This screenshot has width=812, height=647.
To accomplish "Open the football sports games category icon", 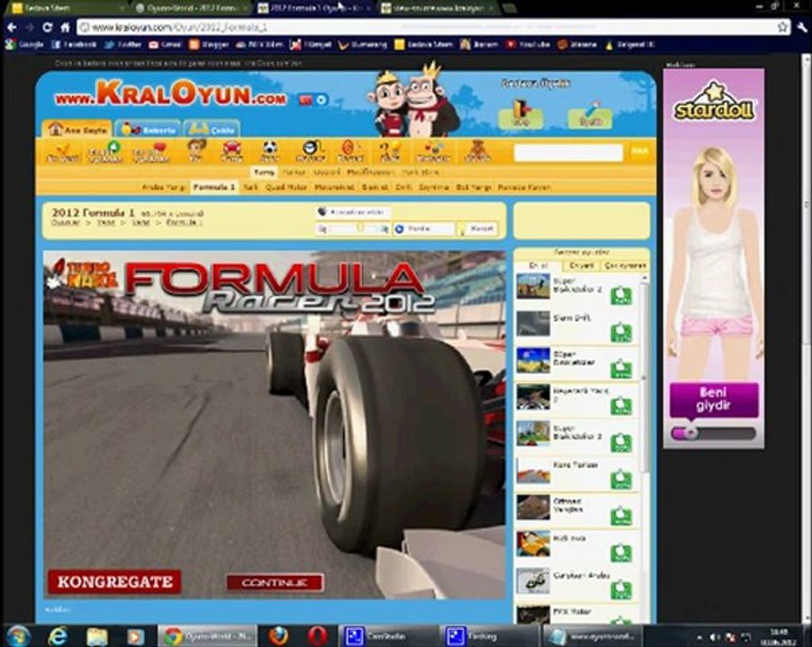I will [x=269, y=152].
